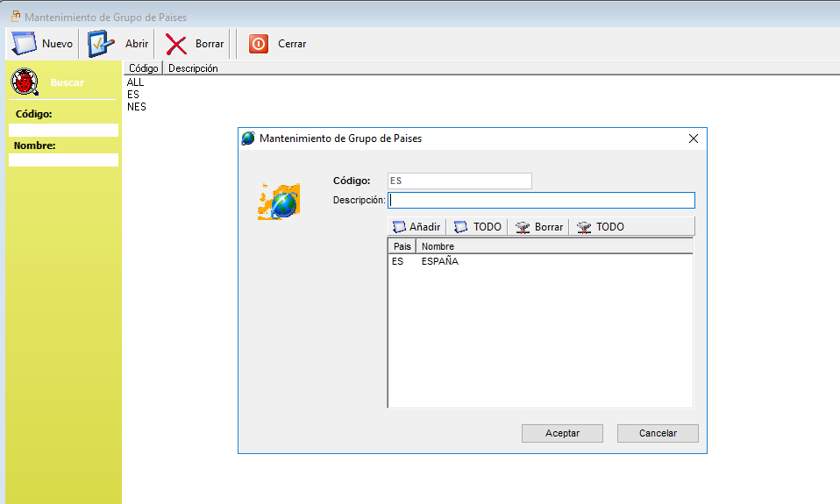Close the Mantenimiento de Grupo dialog
Screen dimensions: 840x504
693,138
